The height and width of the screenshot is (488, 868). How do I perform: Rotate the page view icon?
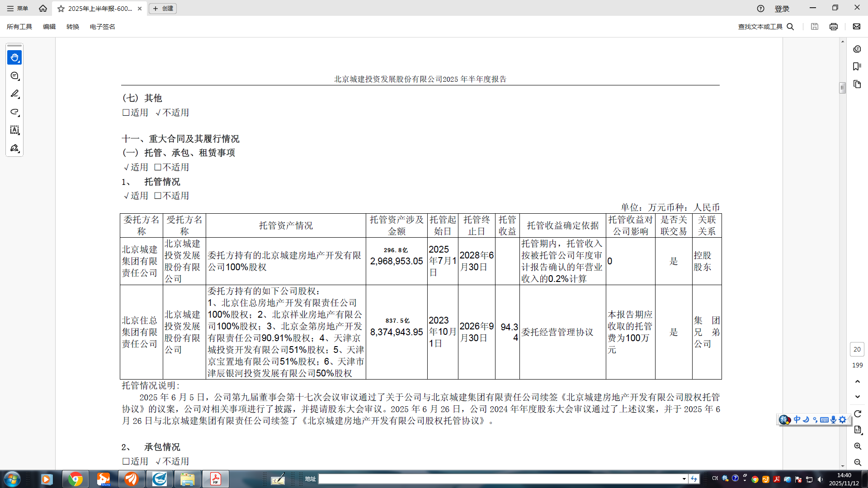(857, 414)
